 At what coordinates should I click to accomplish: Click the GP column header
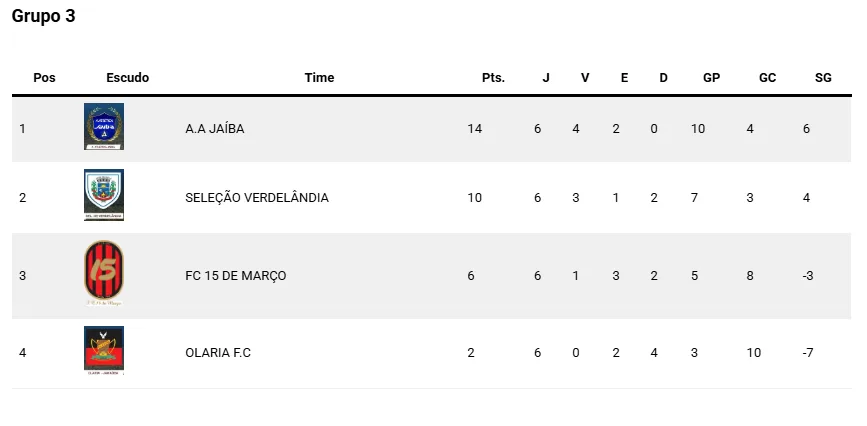[x=712, y=78]
